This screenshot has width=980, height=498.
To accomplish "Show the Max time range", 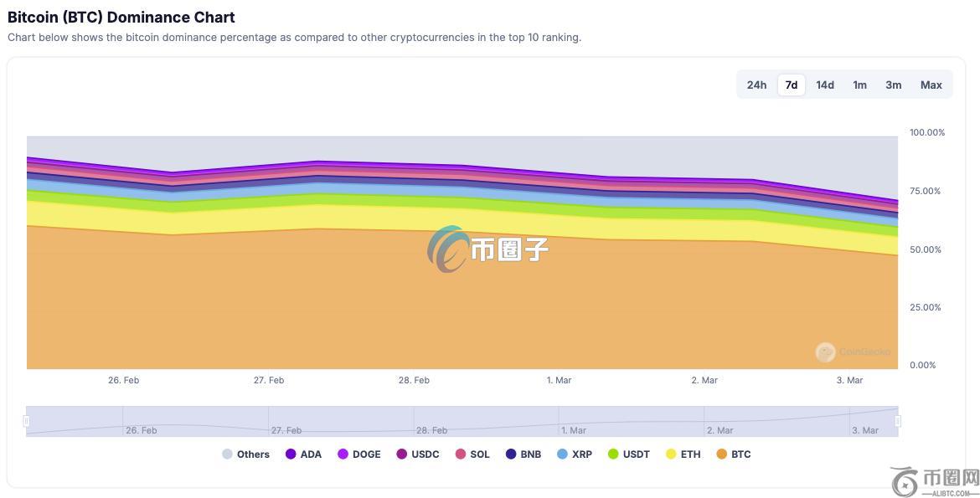I will click(931, 85).
